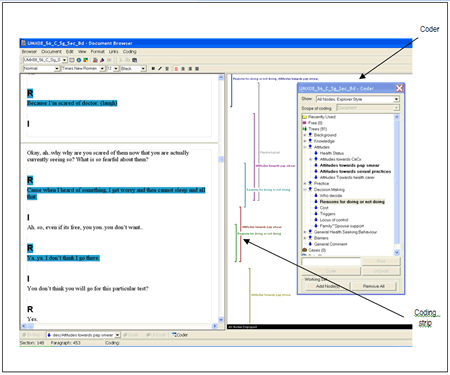Image resolution: width=450 pixels, height=375 pixels.
Task: Click the Coder button in bottom bar
Action: click(x=180, y=335)
